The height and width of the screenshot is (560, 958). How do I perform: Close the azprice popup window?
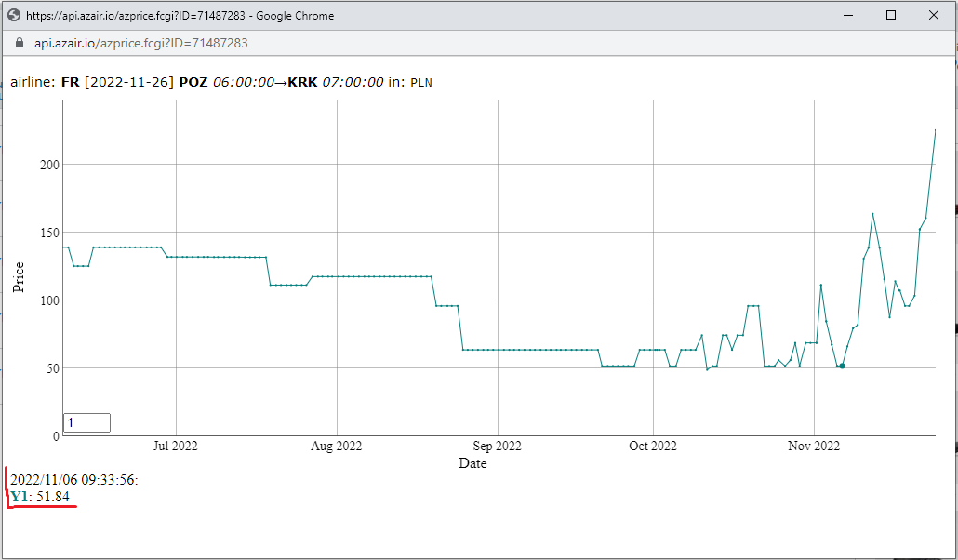click(x=934, y=15)
